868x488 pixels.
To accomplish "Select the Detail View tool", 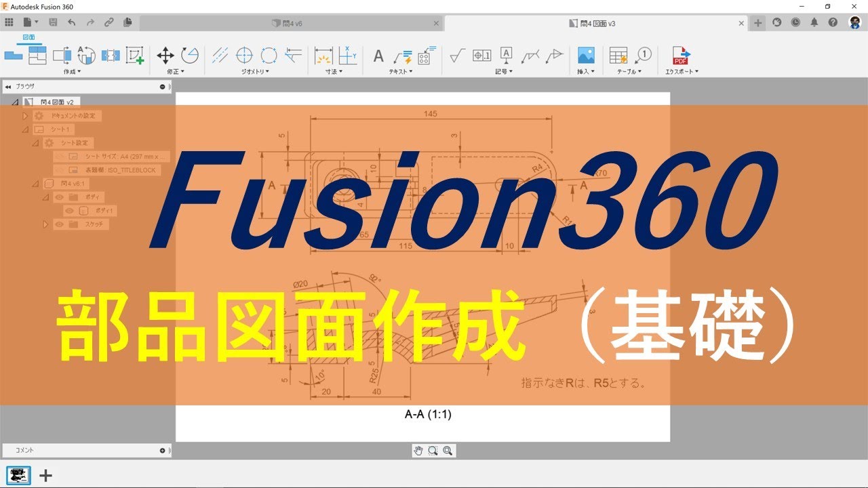I will 86,55.
